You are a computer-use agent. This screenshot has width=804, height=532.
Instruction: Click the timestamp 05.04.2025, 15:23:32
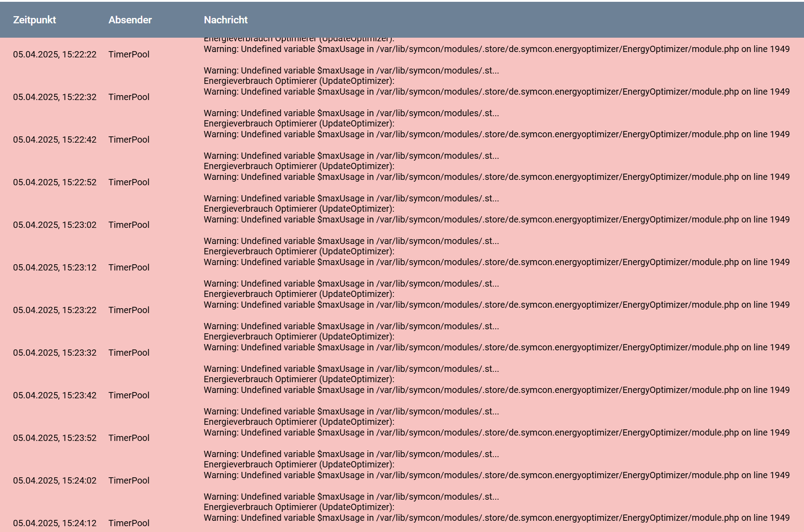coord(55,353)
